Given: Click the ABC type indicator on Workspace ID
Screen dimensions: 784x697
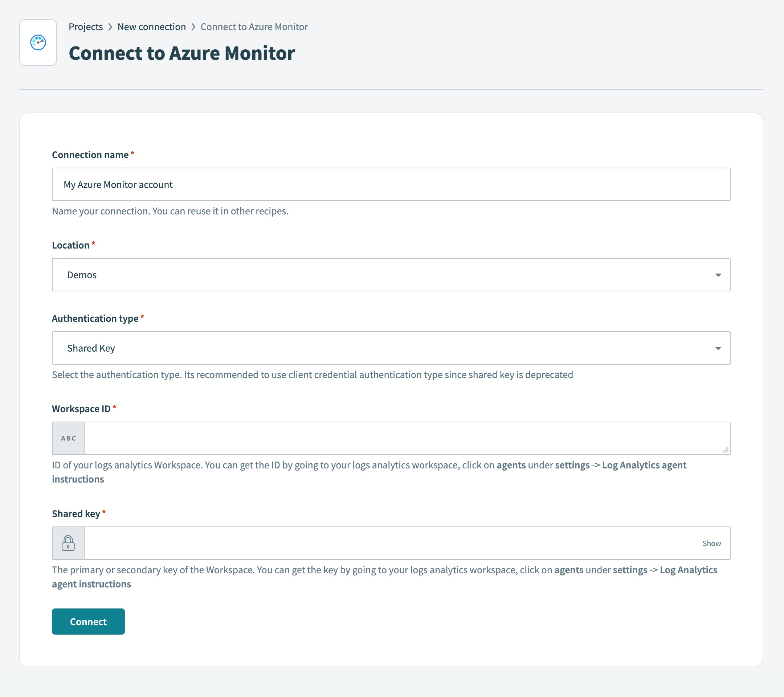Looking at the screenshot, I should click(x=68, y=438).
